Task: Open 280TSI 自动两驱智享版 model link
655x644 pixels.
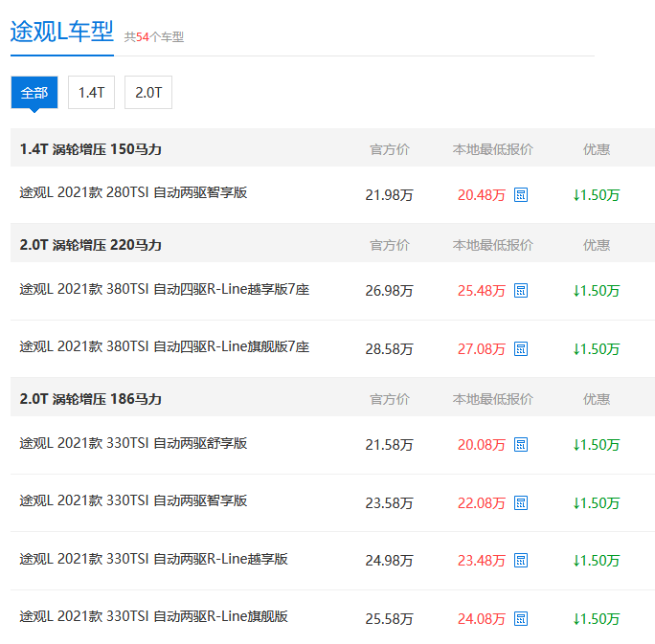Action: (x=133, y=192)
